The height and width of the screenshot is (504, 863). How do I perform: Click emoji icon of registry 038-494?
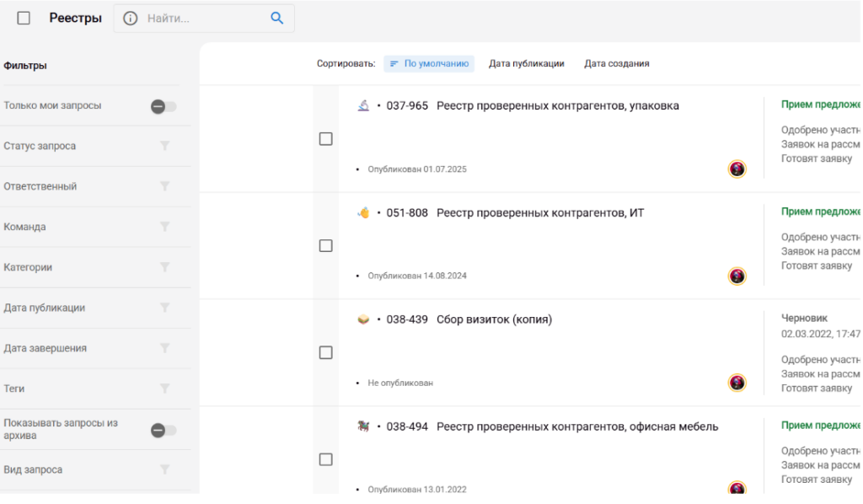[363, 426]
